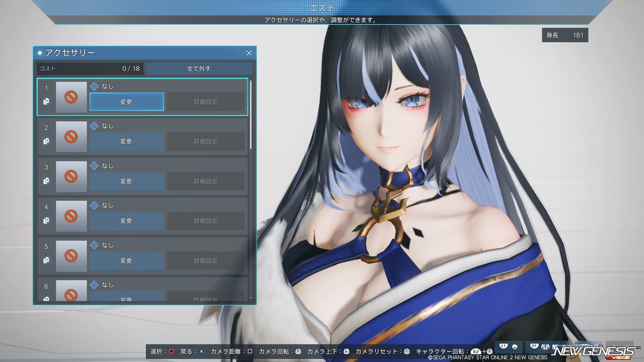The height and width of the screenshot is (362, 644).
Task: Click the stick icon next to カメラ上下
Action: pos(346,351)
